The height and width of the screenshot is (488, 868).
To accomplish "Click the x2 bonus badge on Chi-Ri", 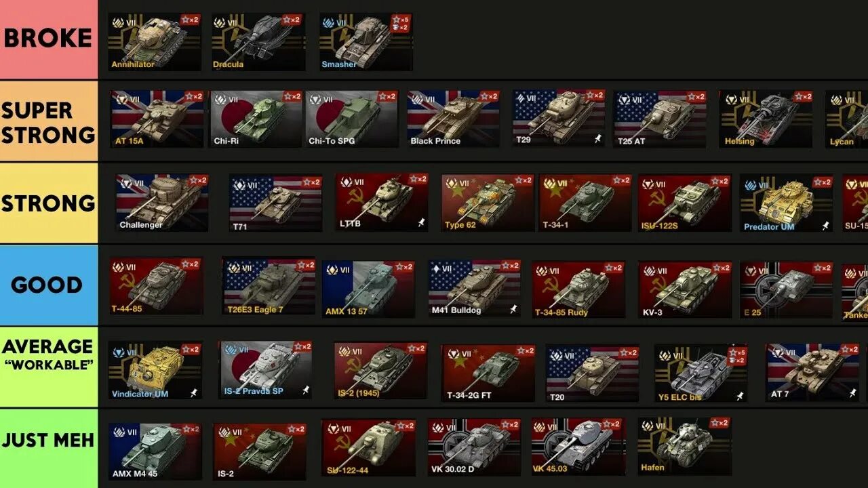I will pyautogui.click(x=292, y=97).
